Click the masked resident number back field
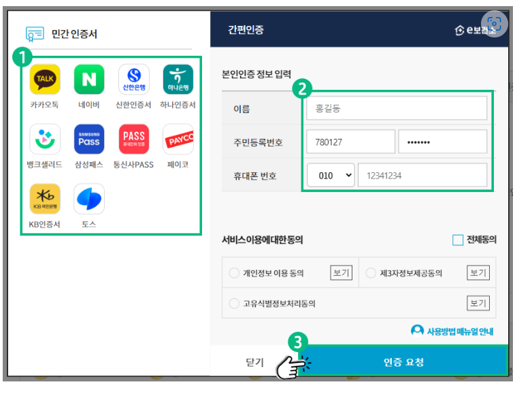This screenshot has height=393, width=532. (x=442, y=142)
